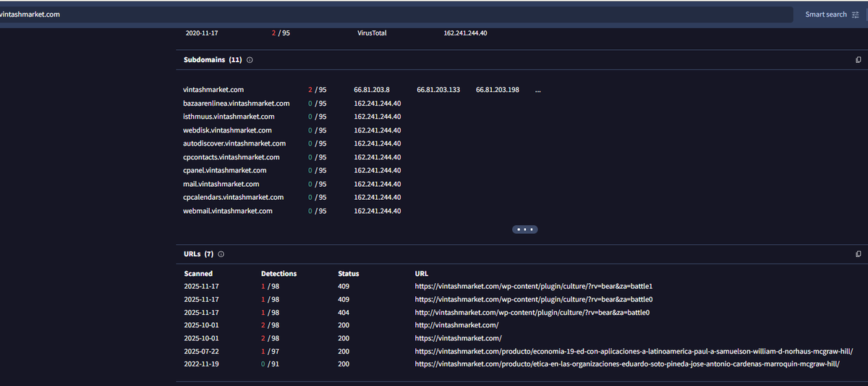This screenshot has width=868, height=386.
Task: Open subdomain isthmuus.vintashmarket.com
Action: click(x=229, y=117)
